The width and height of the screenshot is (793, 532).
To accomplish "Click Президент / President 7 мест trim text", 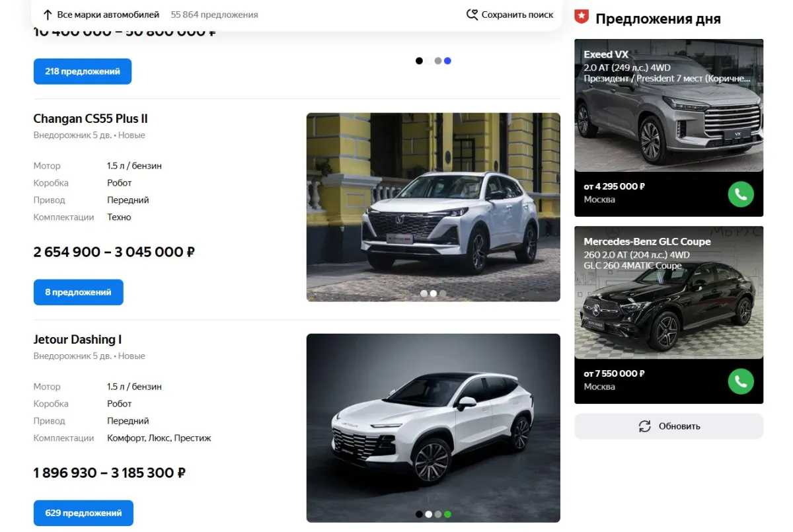I will pyautogui.click(x=667, y=79).
